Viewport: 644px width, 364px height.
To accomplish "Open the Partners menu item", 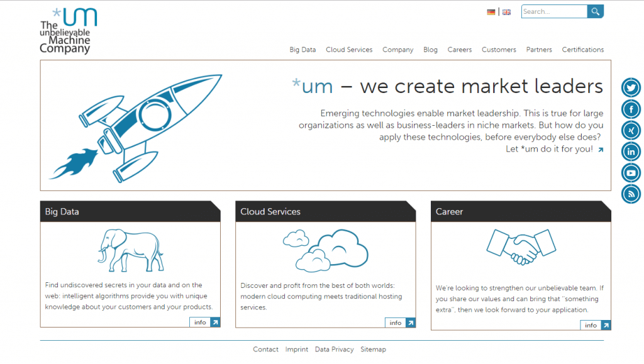I will coord(539,50).
